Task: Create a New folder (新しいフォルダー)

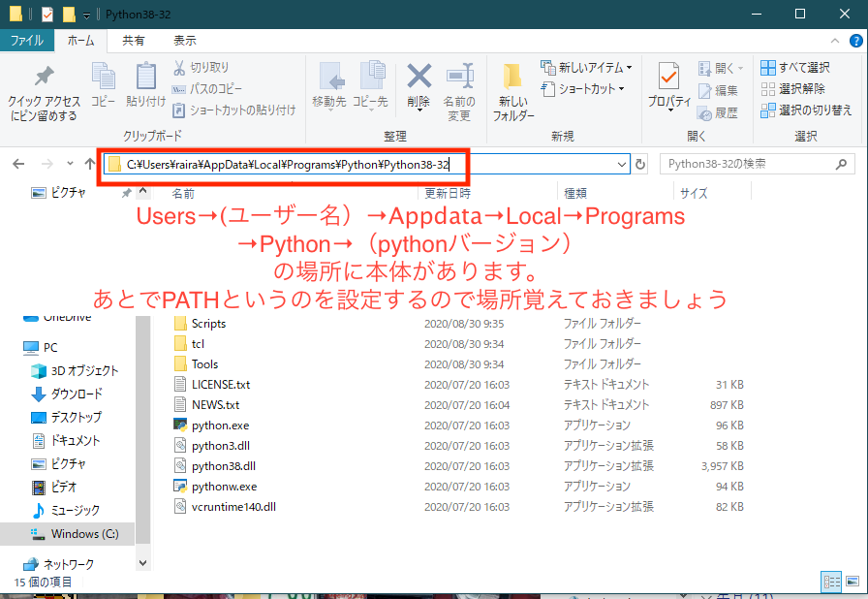Action: point(513,92)
